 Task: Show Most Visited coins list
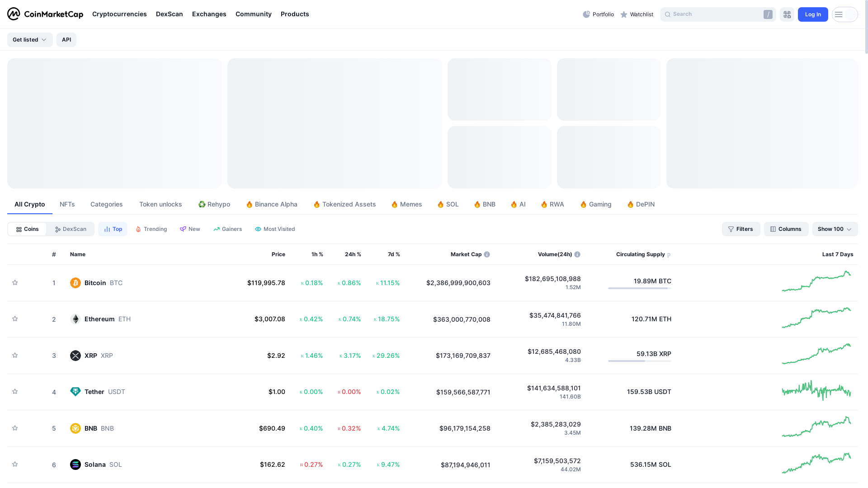(x=275, y=229)
